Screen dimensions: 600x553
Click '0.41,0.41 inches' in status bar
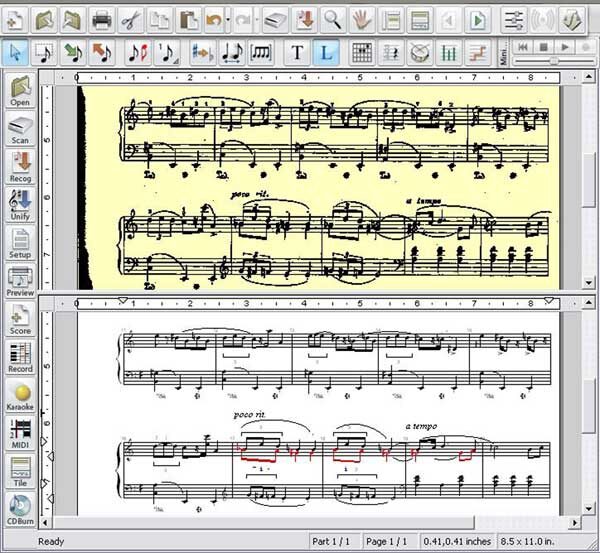point(457,542)
